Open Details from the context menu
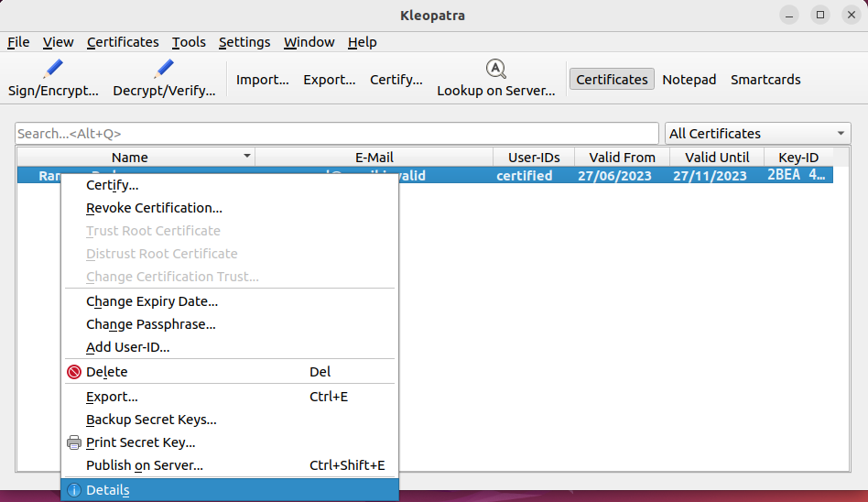This screenshot has height=502, width=868. 229,490
